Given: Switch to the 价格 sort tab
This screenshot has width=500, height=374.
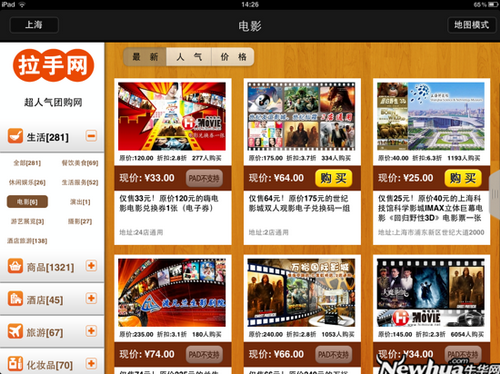Looking at the screenshot, I should pos(233,57).
